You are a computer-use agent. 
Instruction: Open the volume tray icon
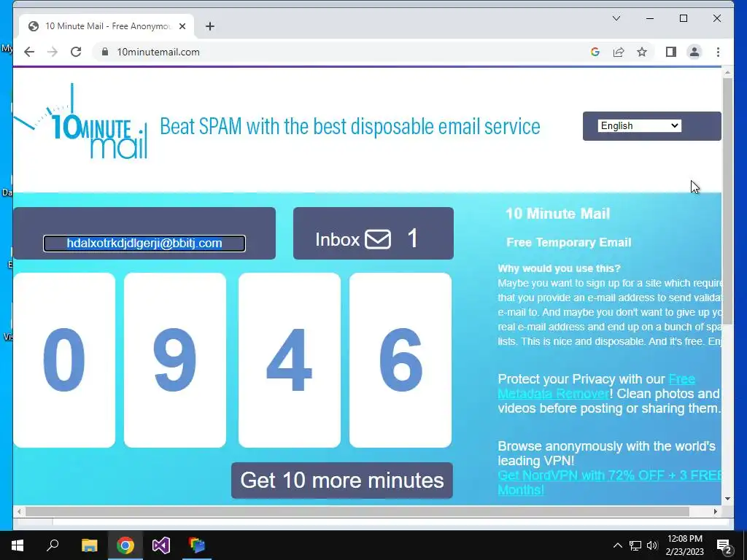coord(652,545)
